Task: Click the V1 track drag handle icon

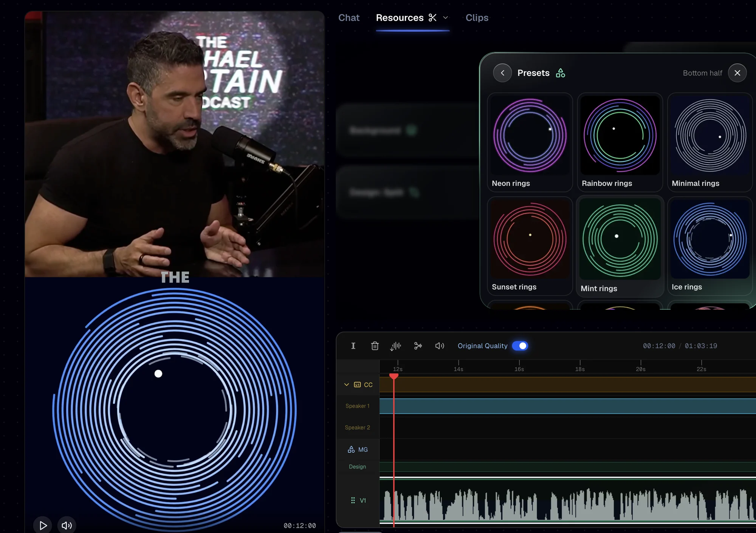Action: (353, 500)
